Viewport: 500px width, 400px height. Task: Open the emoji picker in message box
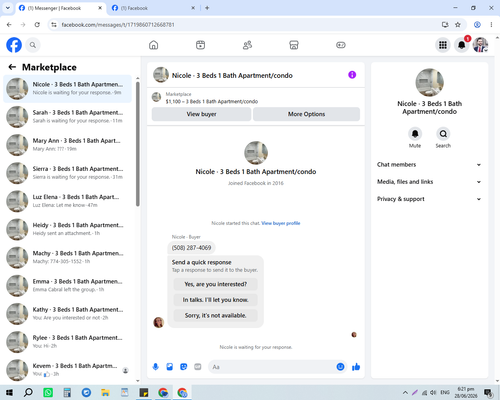(340, 367)
